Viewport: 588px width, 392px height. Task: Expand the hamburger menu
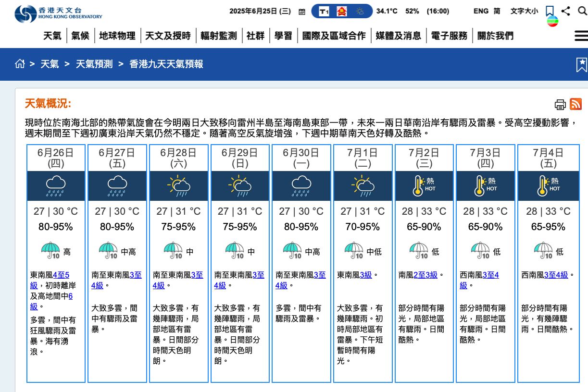click(581, 36)
